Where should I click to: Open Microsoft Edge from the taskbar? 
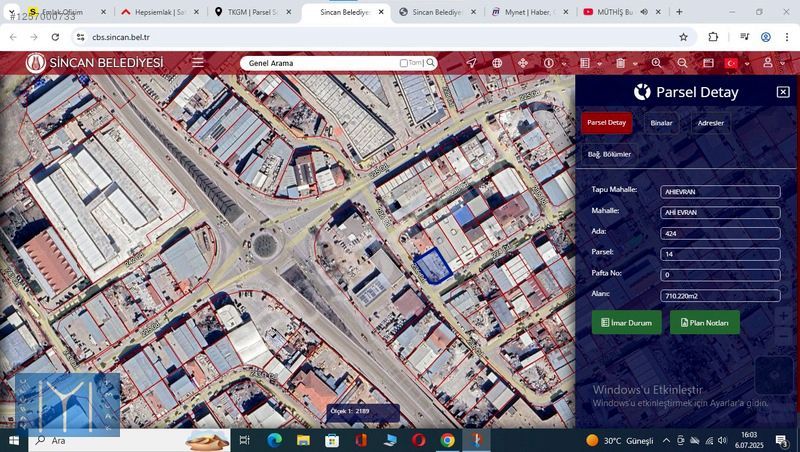tap(274, 440)
